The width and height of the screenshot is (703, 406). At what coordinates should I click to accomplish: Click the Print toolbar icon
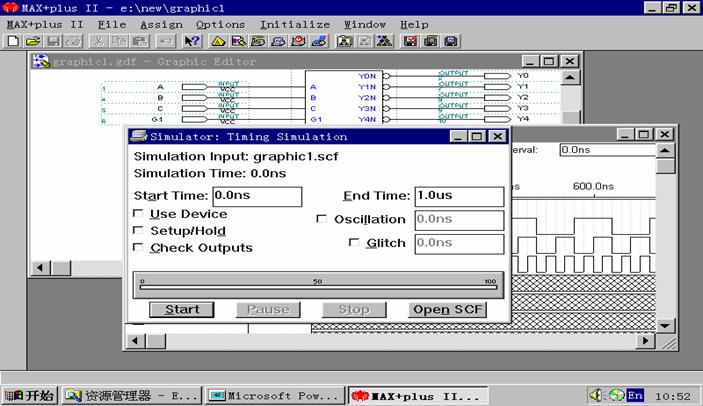click(74, 41)
